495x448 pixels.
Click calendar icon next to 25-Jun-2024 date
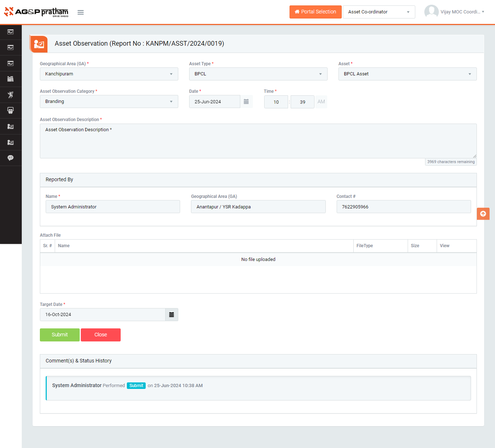point(246,102)
